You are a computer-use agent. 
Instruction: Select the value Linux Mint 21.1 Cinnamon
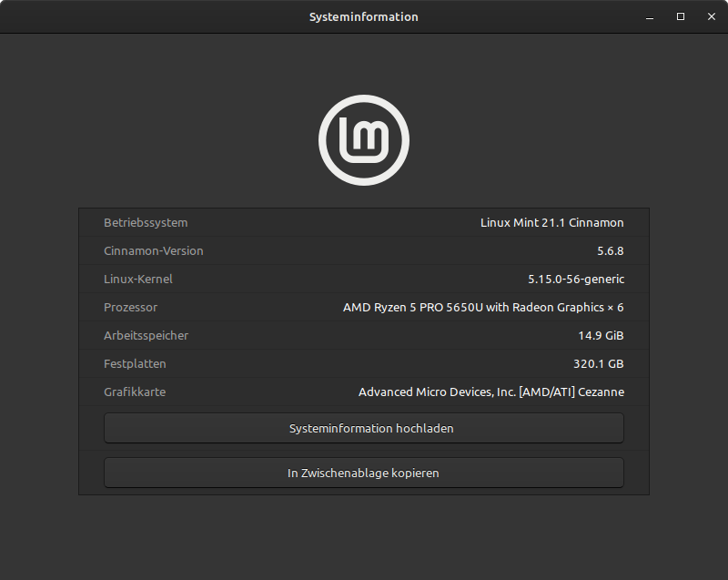pyautogui.click(x=552, y=223)
